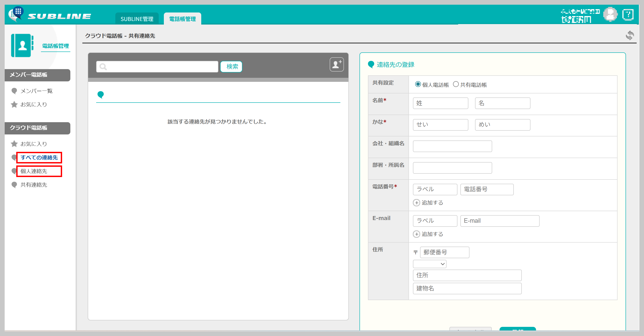
Task: Switch to the SUBLINE管理 tab
Action: click(x=137, y=19)
